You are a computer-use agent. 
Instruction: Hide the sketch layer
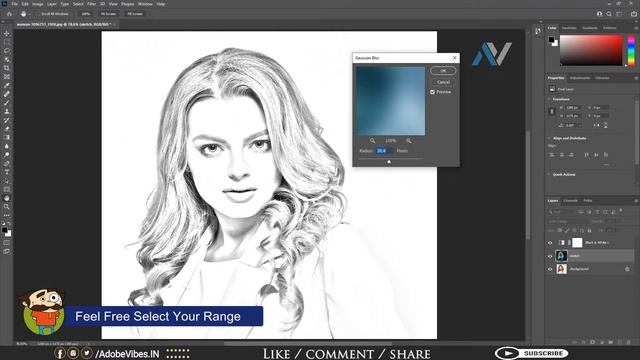click(550, 256)
